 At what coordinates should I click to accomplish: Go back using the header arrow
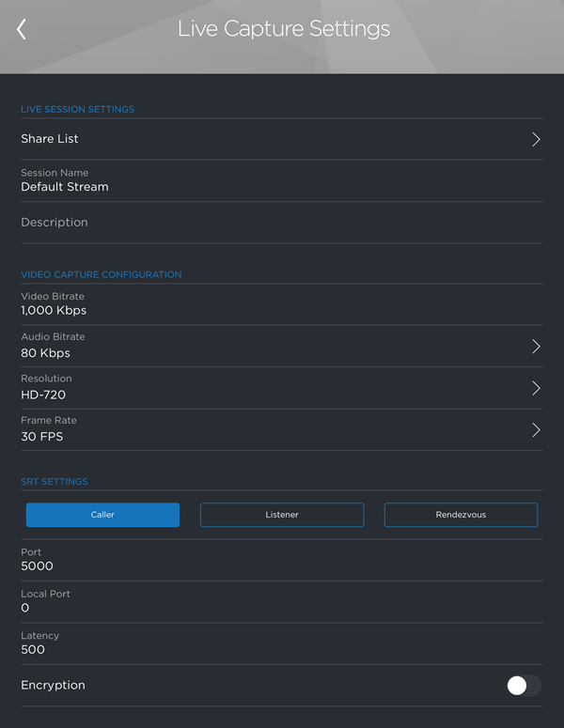pyautogui.click(x=22, y=29)
